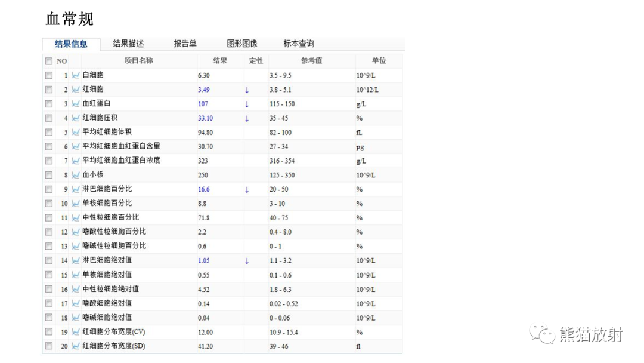Click the down-arrow indicator in 淋巴细胞绝对值 row
Screen dimensions: 644x363
[247, 261]
